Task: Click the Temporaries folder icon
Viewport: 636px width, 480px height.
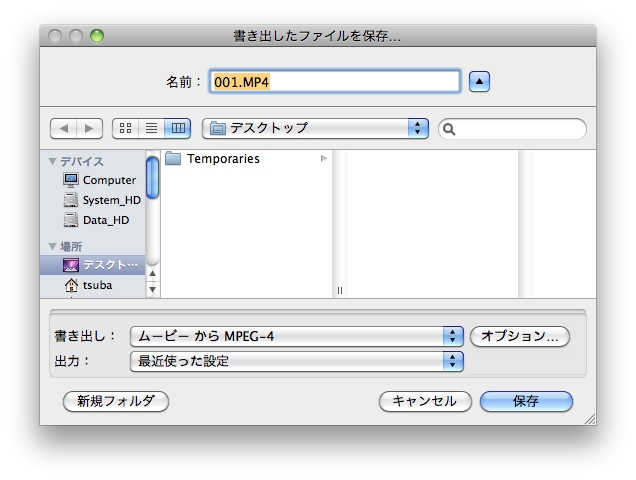Action: (x=173, y=158)
